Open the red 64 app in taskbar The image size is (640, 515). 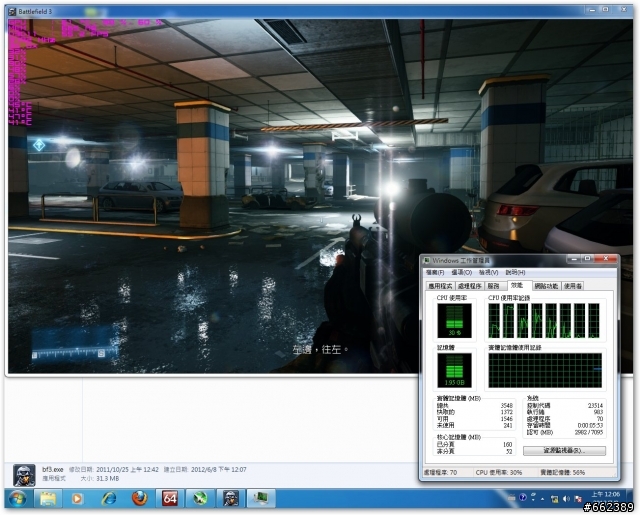[170, 498]
